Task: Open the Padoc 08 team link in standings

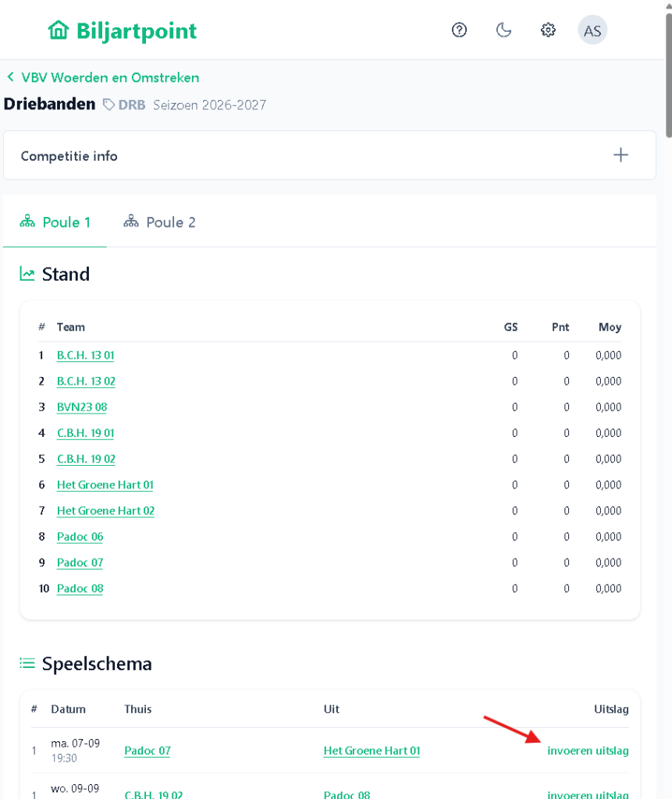Action: tap(80, 588)
